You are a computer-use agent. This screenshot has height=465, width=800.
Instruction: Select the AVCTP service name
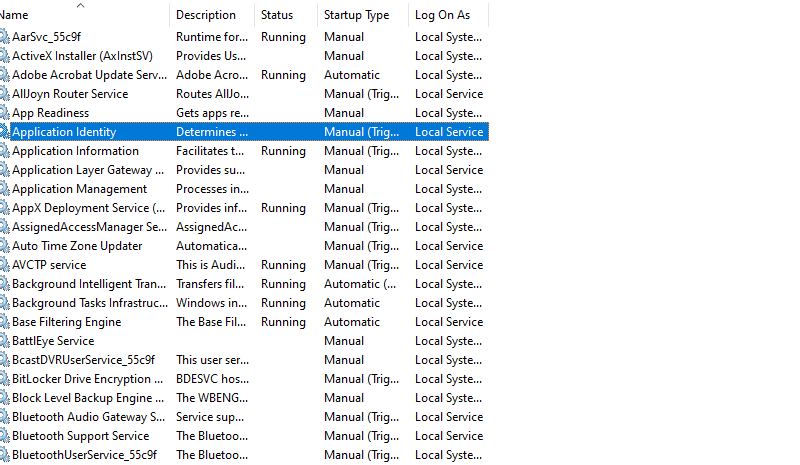click(x=49, y=265)
